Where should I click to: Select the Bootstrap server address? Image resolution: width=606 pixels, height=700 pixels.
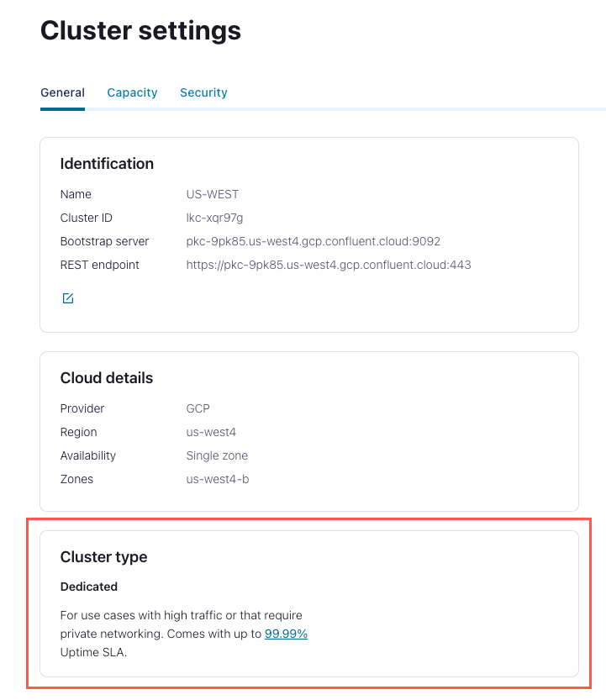[313, 241]
